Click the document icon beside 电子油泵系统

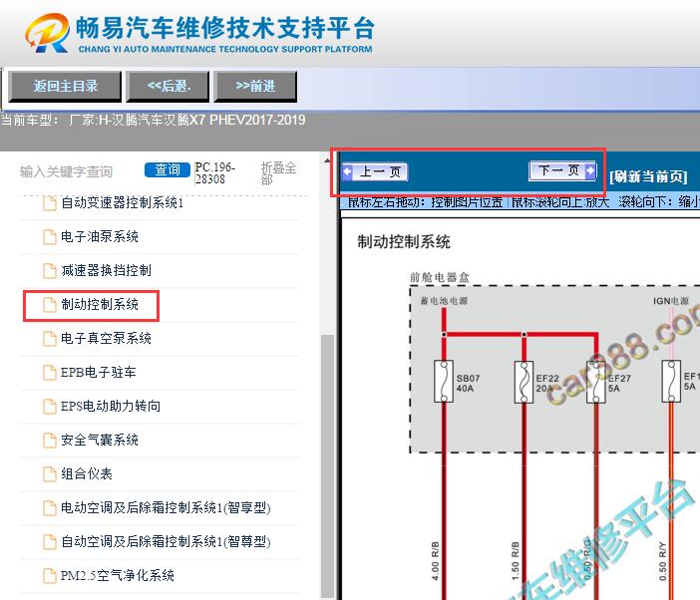50,237
